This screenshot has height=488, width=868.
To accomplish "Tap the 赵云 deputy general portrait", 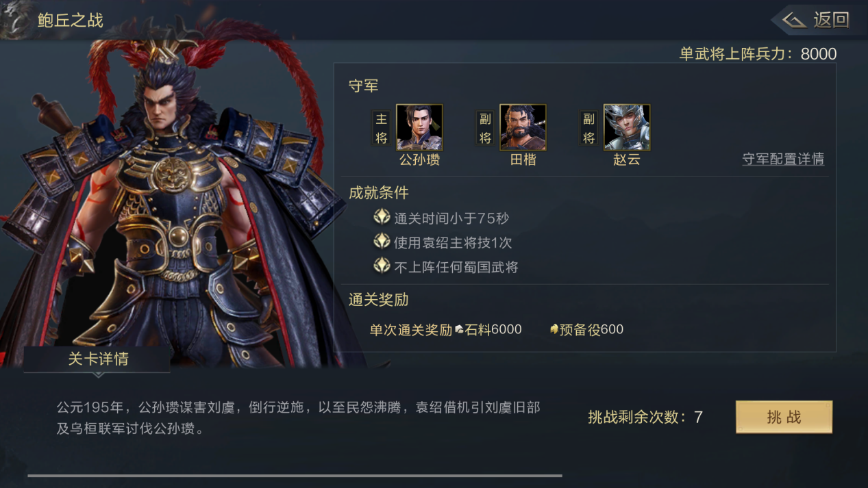I will (627, 127).
